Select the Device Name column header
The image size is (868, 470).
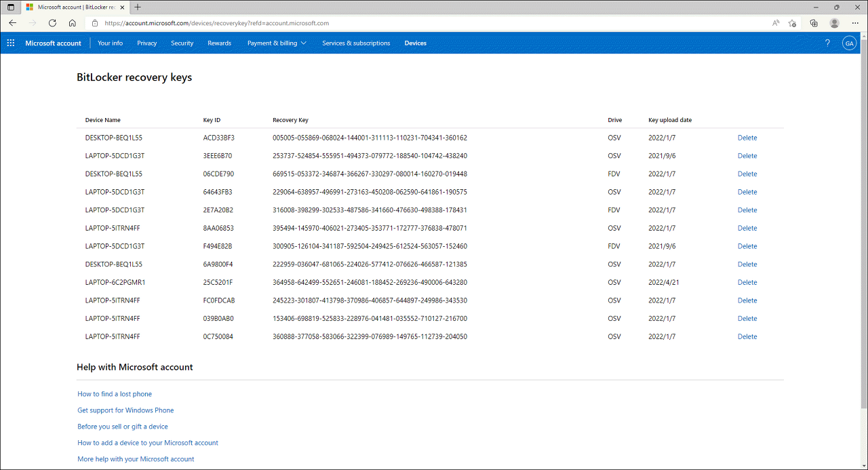(103, 120)
